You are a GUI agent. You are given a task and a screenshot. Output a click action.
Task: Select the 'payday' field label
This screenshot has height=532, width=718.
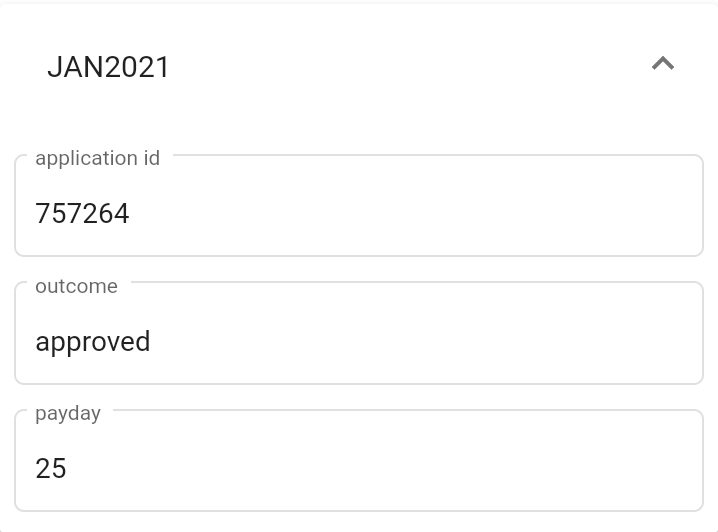(68, 413)
